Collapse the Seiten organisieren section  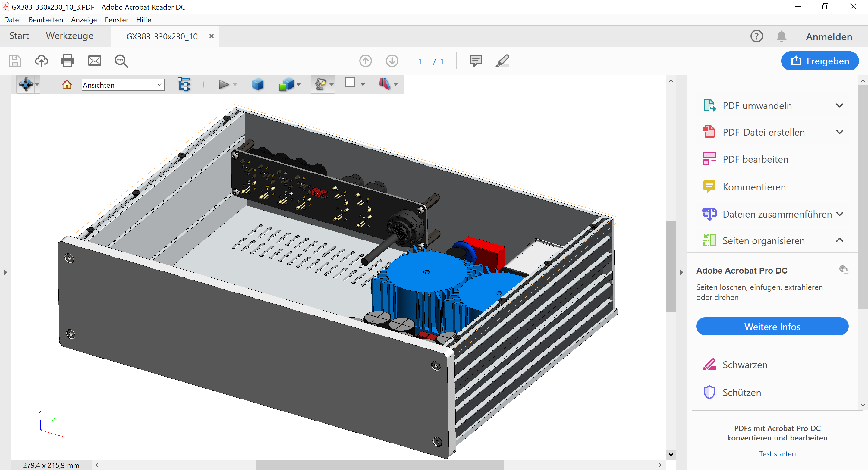[839, 240]
